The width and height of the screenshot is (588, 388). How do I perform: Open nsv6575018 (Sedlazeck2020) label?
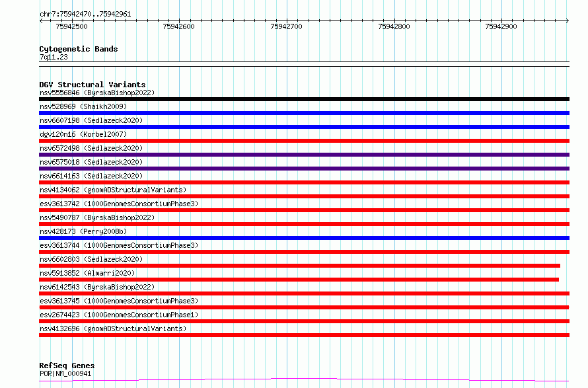tap(91, 162)
